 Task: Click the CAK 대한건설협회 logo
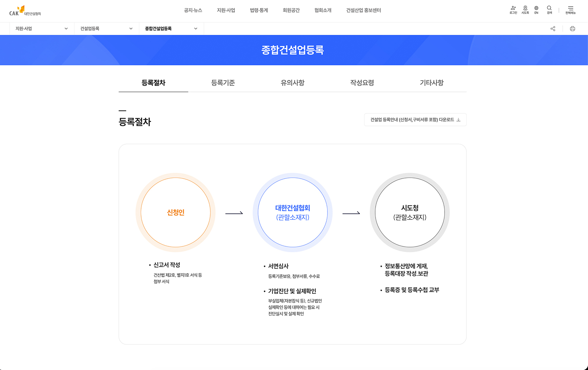25,11
